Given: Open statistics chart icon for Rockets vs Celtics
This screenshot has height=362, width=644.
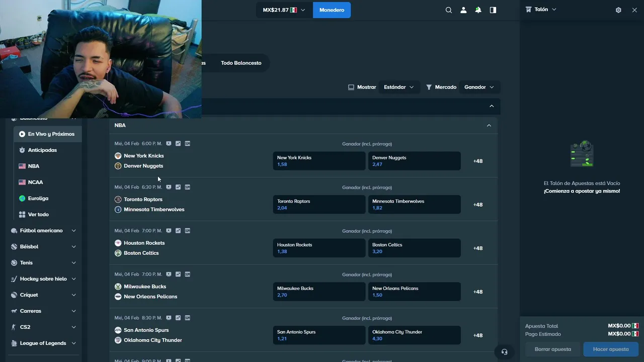Looking at the screenshot, I should pyautogui.click(x=178, y=231).
